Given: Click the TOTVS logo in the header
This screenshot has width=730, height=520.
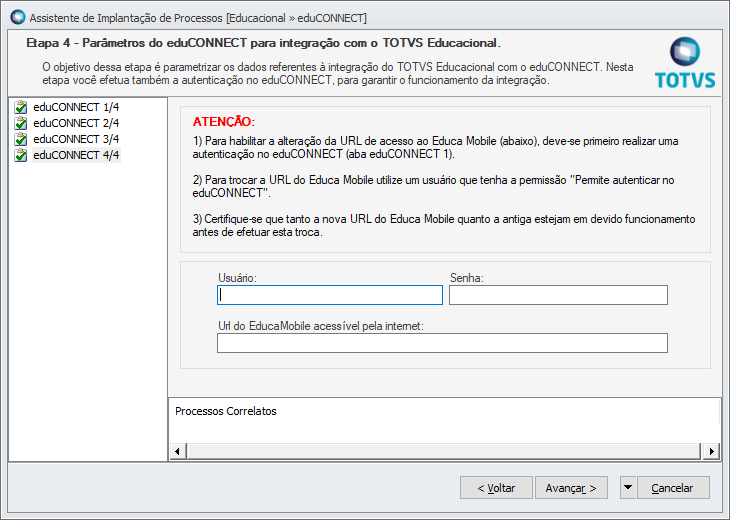Looking at the screenshot, I should pos(685,63).
